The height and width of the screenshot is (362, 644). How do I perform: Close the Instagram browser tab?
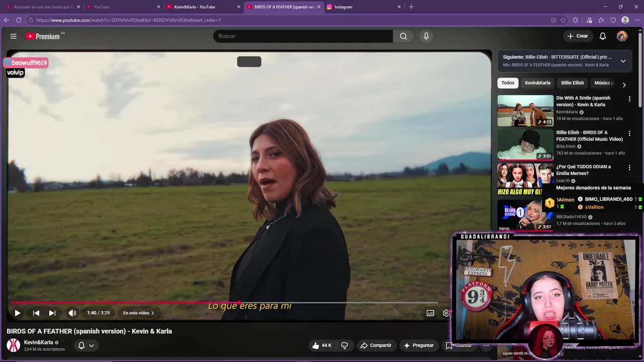[x=399, y=7]
